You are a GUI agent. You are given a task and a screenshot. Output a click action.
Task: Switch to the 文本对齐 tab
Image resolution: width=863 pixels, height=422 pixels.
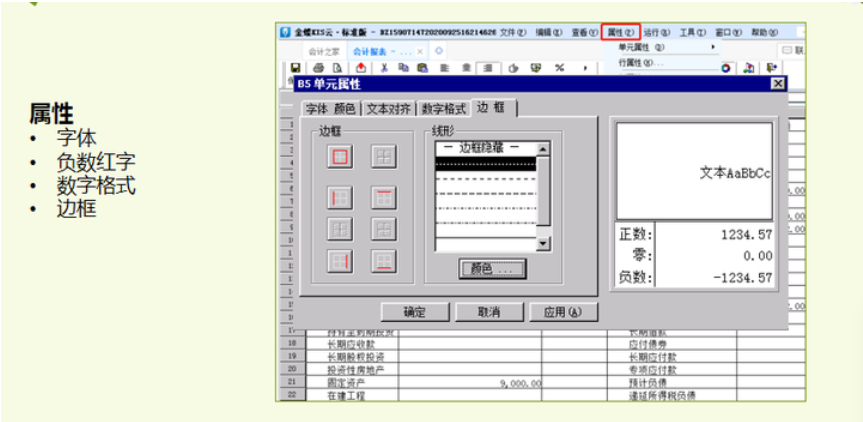(389, 109)
